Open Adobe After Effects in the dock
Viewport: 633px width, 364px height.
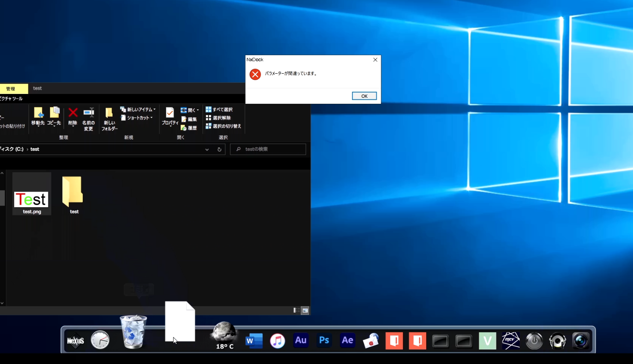click(347, 341)
